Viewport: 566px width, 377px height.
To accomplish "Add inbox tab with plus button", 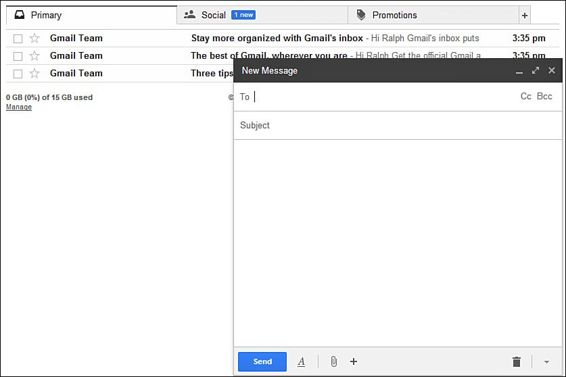I will [x=524, y=15].
